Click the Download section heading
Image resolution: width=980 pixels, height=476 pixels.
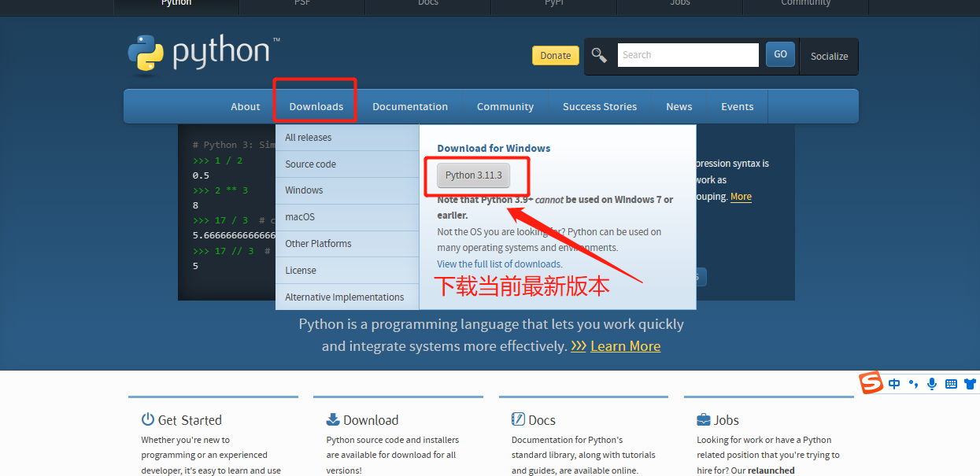pos(371,420)
